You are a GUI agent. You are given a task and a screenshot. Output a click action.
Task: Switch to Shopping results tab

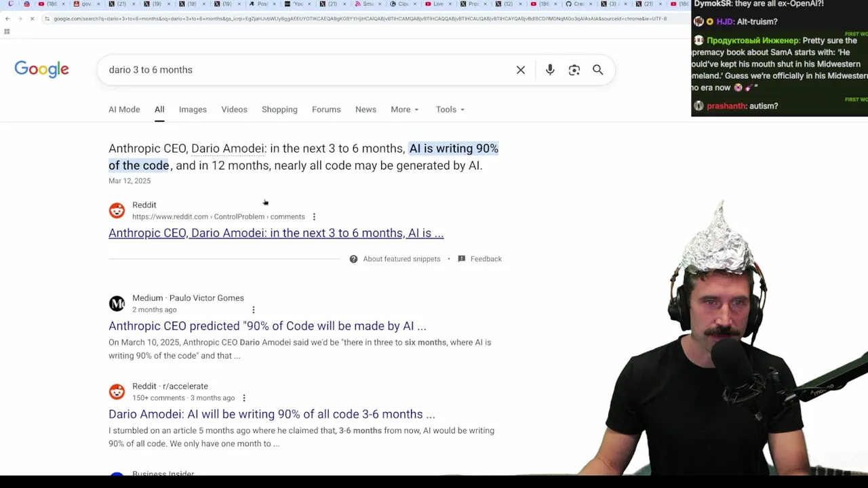(x=279, y=109)
